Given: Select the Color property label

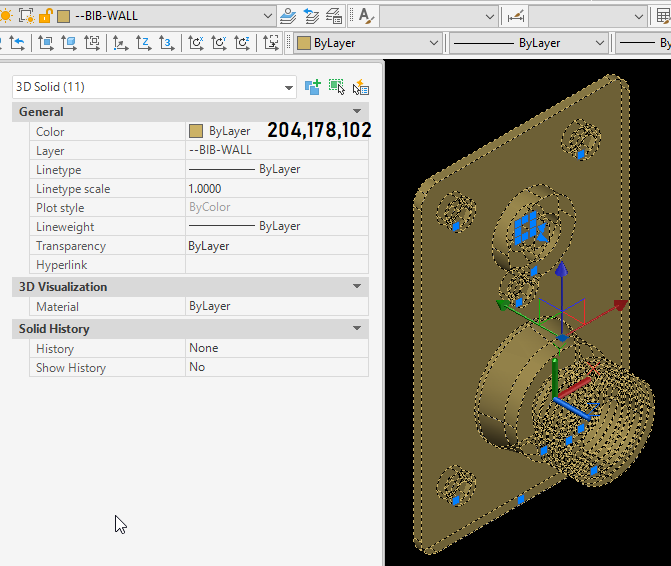Looking at the screenshot, I should tap(50, 132).
